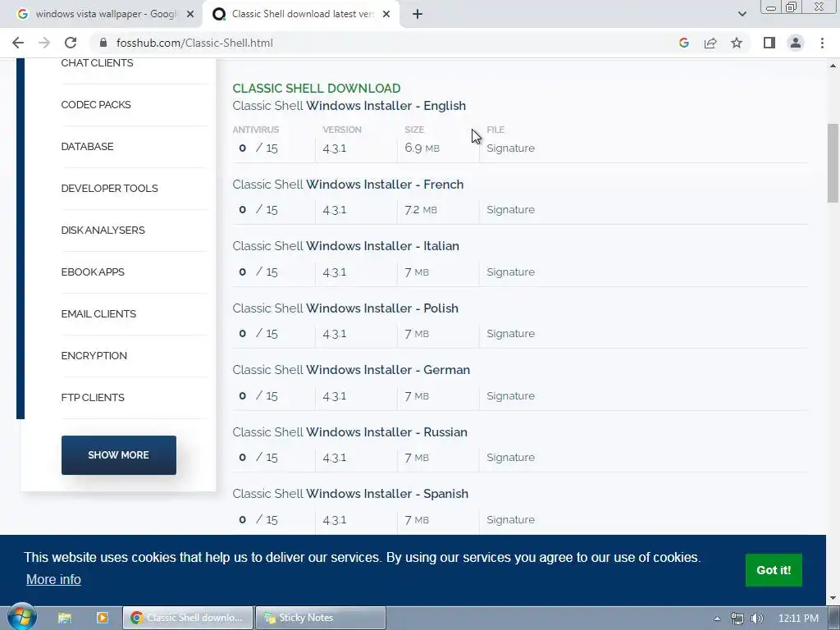The height and width of the screenshot is (630, 840).
Task: Click the Google icon in address bar
Action: (683, 43)
